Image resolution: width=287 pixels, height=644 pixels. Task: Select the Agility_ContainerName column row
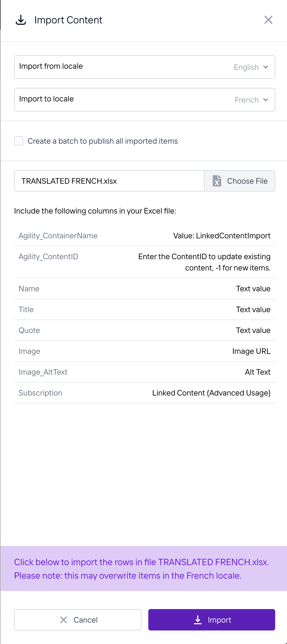pyautogui.click(x=145, y=236)
